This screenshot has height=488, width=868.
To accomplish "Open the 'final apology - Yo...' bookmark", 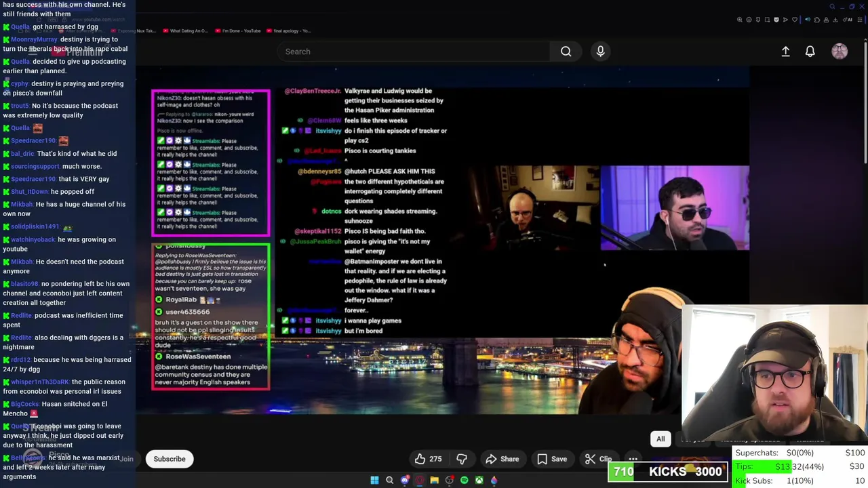I will [x=288, y=30].
